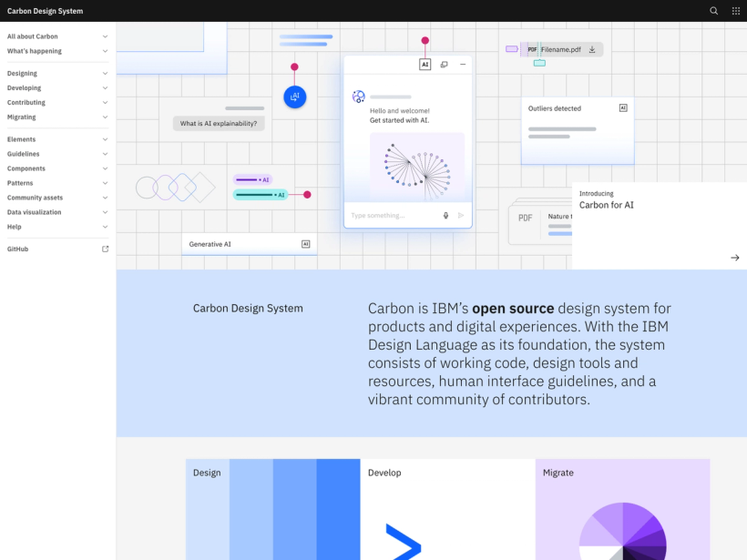
Task: Open Data visualization in sidebar
Action: [x=57, y=212]
